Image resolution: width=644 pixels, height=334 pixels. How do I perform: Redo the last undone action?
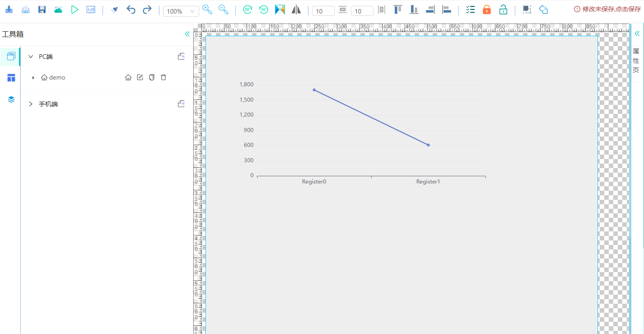pos(147,9)
